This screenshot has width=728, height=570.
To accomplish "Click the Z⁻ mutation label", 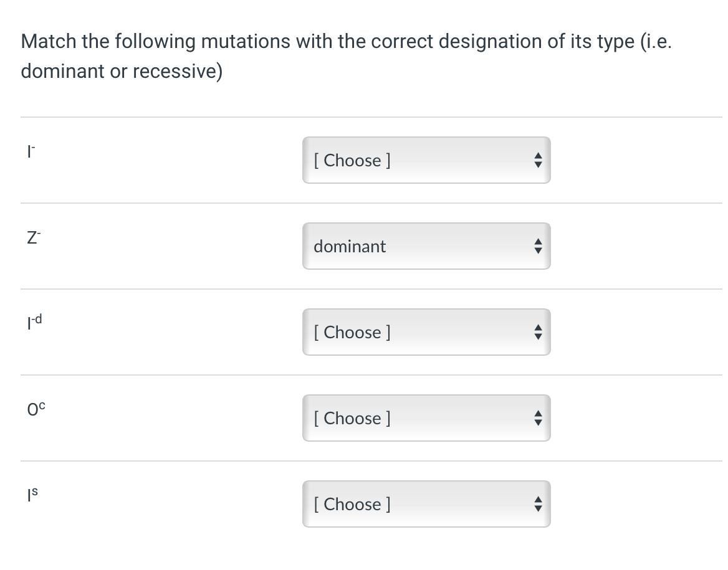I will click(28, 237).
